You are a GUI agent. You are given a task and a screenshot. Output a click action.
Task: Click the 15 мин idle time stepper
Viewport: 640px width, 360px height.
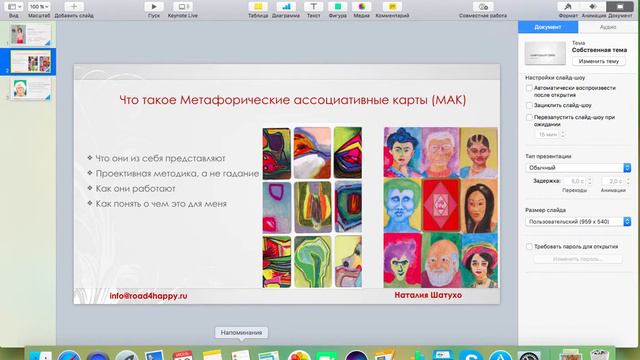(562, 134)
